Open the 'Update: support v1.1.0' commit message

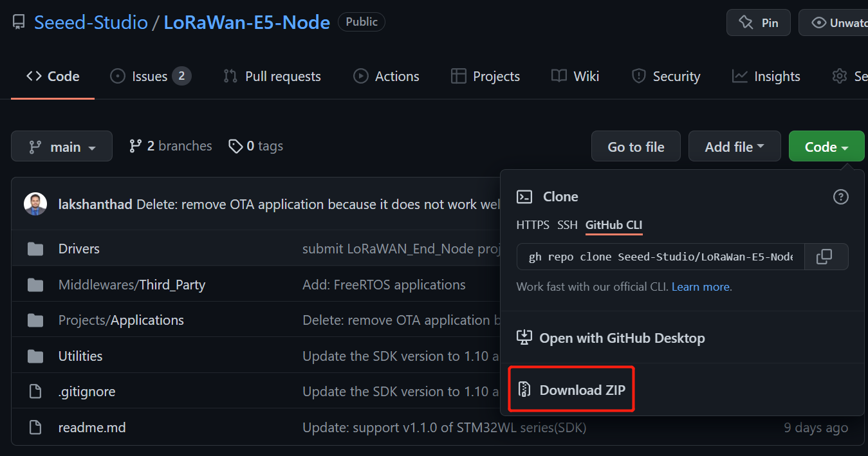pyautogui.click(x=445, y=428)
